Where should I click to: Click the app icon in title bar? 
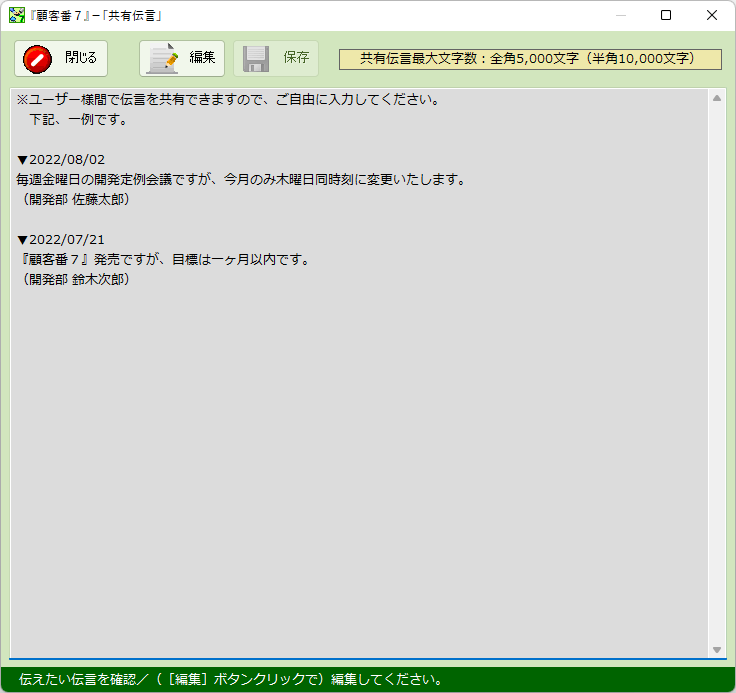pos(17,15)
